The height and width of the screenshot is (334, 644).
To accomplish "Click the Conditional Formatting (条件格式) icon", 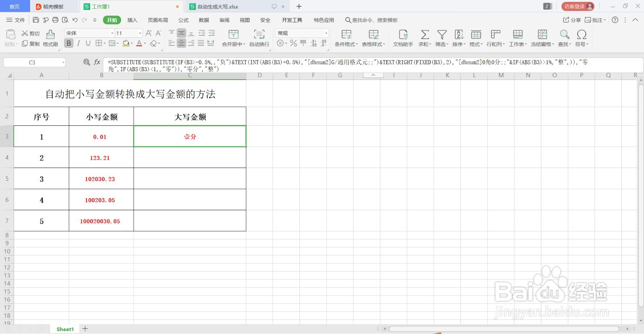I will 346,34.
